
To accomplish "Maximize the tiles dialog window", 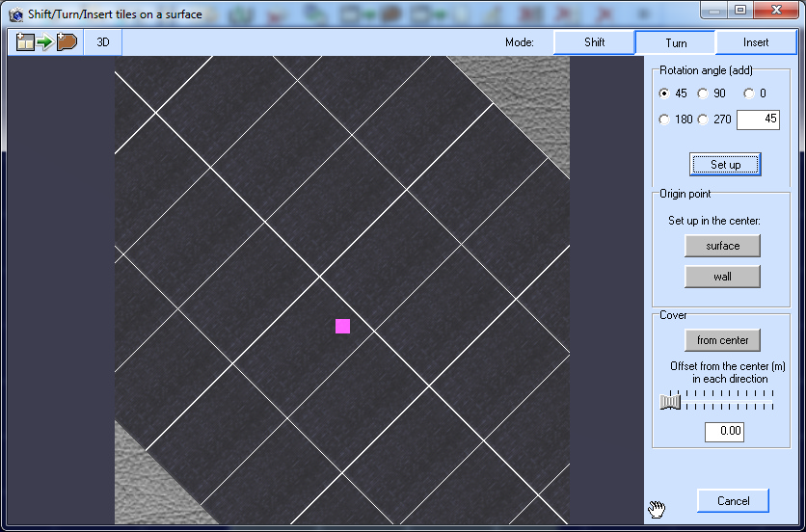I will tap(740, 10).
